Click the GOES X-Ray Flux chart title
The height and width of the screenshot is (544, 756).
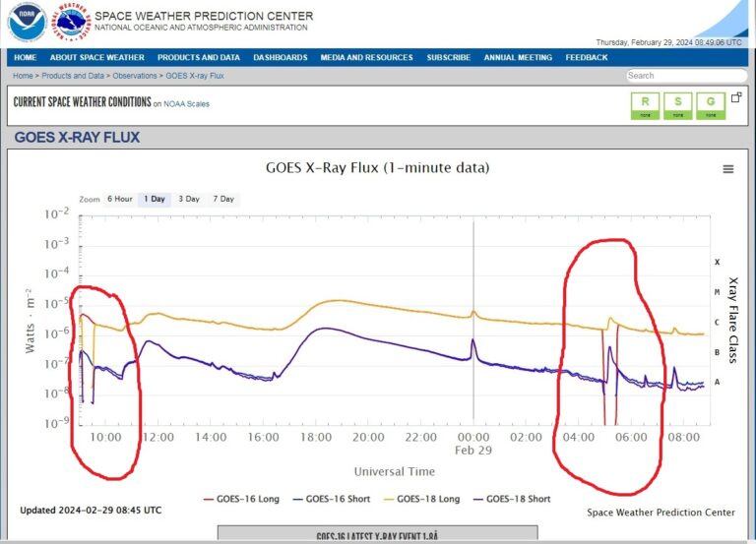click(378, 167)
